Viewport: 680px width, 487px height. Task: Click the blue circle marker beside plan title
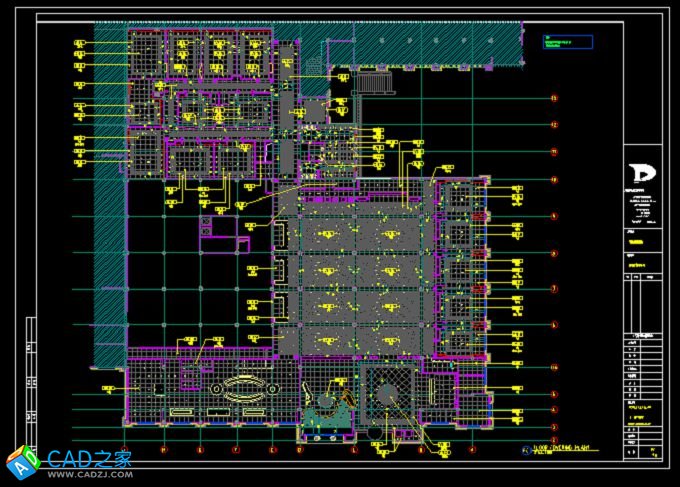tap(527, 449)
